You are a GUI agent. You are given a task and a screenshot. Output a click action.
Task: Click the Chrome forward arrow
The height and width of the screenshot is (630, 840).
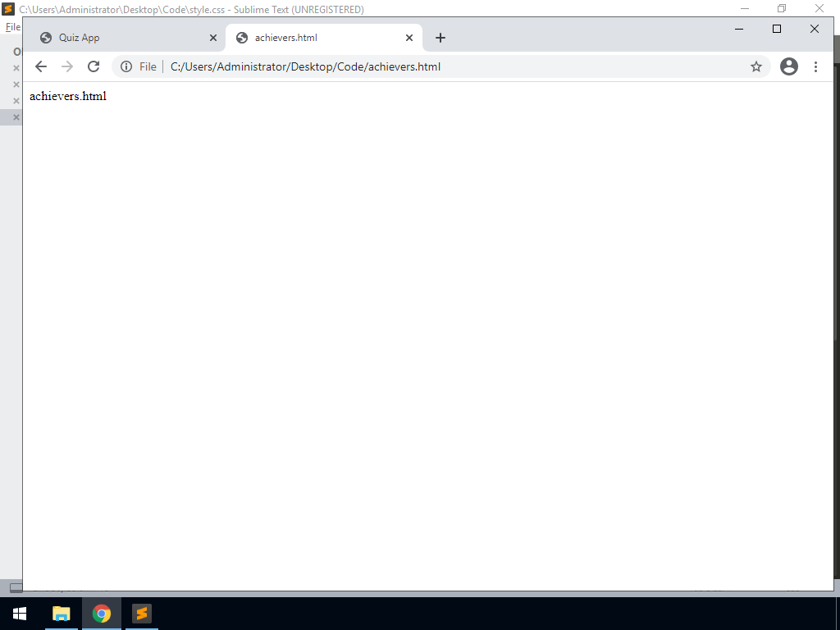(67, 66)
